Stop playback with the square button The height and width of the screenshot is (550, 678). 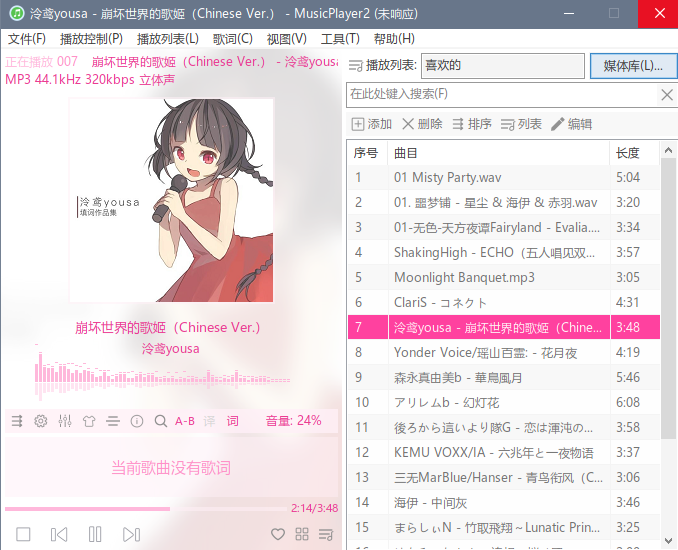pos(23,534)
